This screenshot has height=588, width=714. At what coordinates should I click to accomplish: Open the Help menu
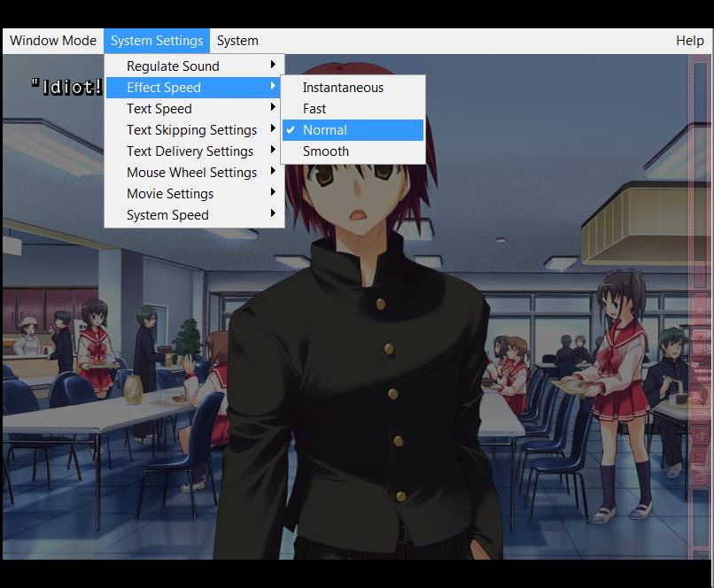(689, 41)
